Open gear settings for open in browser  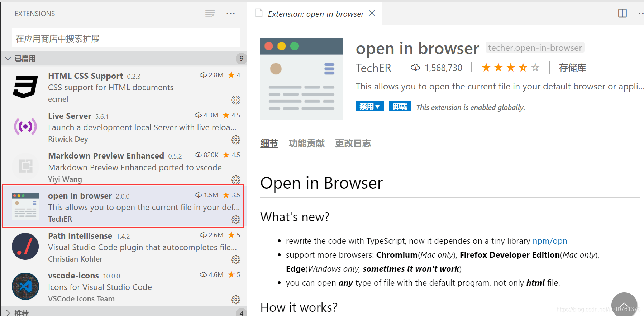pyautogui.click(x=235, y=219)
